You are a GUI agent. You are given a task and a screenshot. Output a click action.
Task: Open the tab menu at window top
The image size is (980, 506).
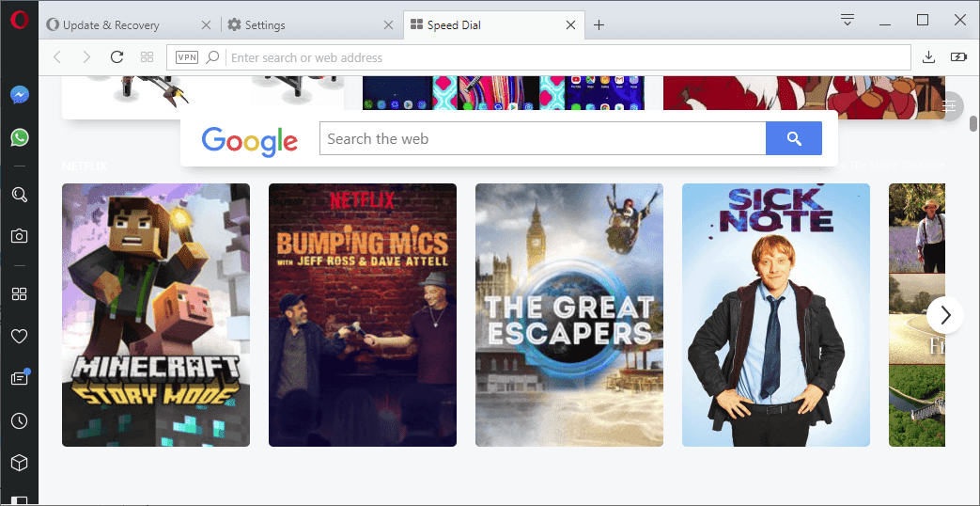coord(848,20)
